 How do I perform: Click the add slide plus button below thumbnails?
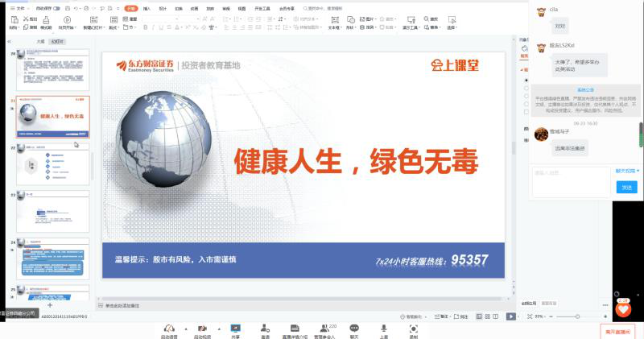tap(50, 305)
